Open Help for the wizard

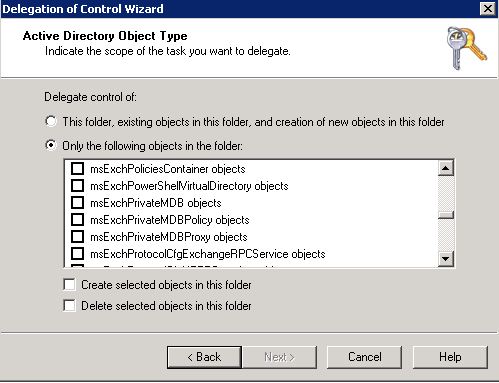[x=450, y=357]
